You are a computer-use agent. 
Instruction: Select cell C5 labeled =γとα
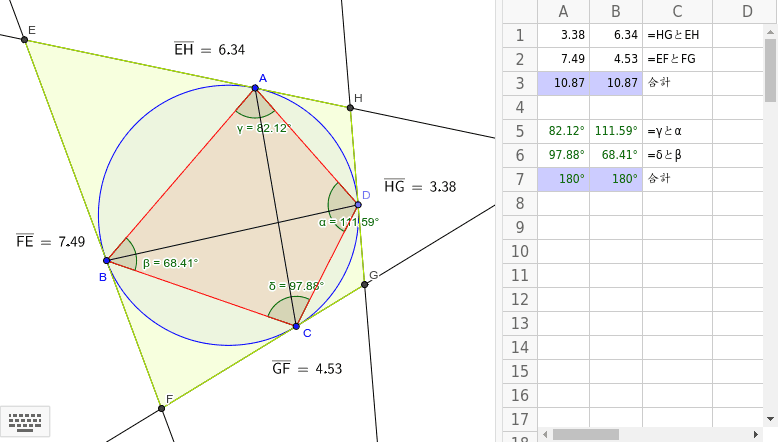(x=678, y=131)
